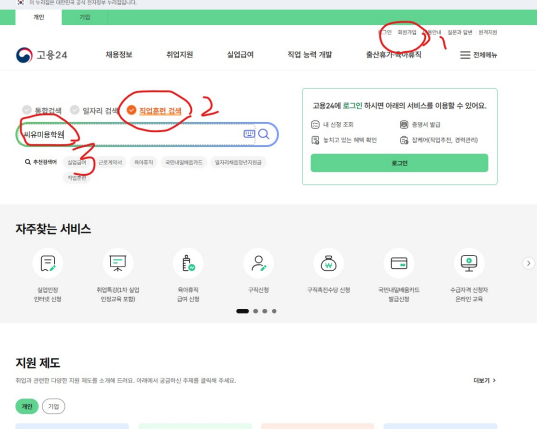Click the 취업특강 presentation board icon

coord(118,263)
